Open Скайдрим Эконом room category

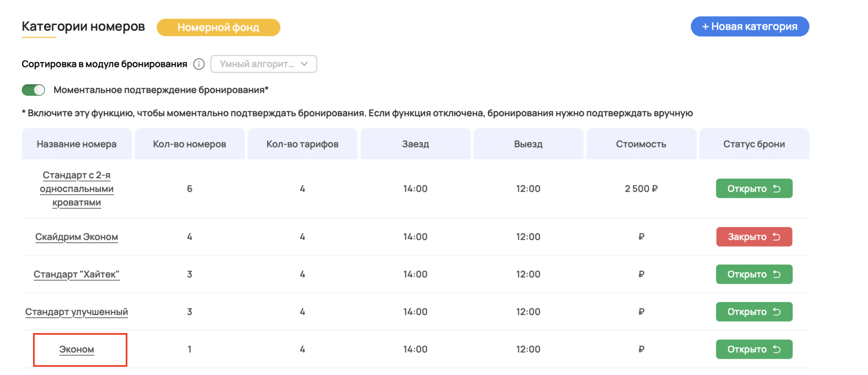coord(76,237)
